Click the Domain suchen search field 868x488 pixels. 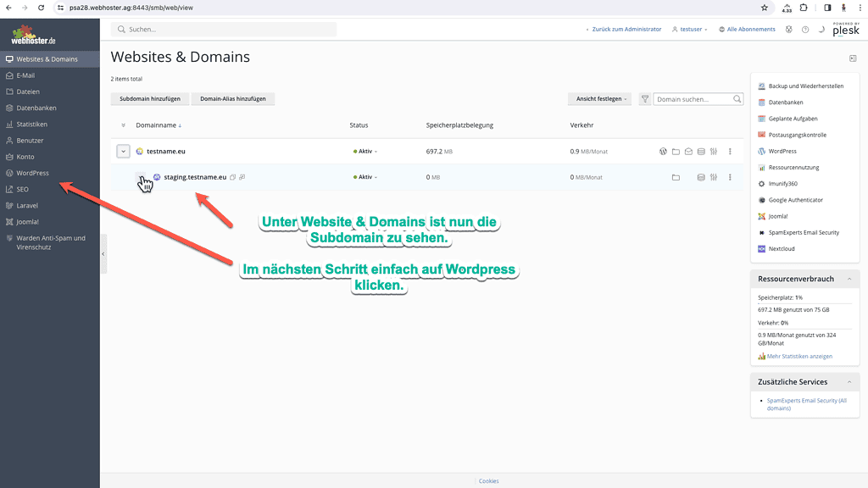click(693, 99)
